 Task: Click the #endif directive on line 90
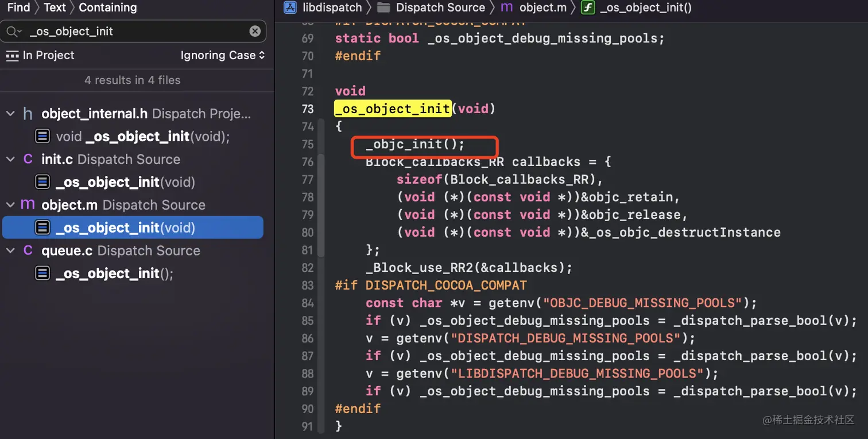[358, 409]
